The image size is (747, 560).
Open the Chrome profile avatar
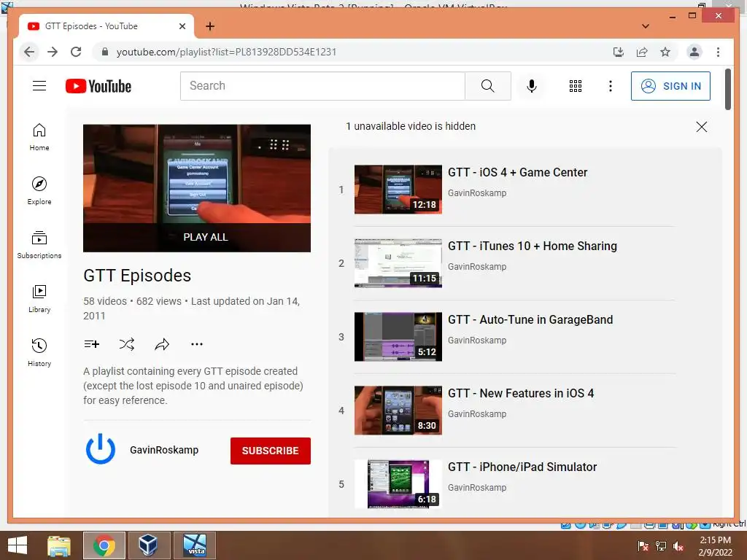click(694, 52)
